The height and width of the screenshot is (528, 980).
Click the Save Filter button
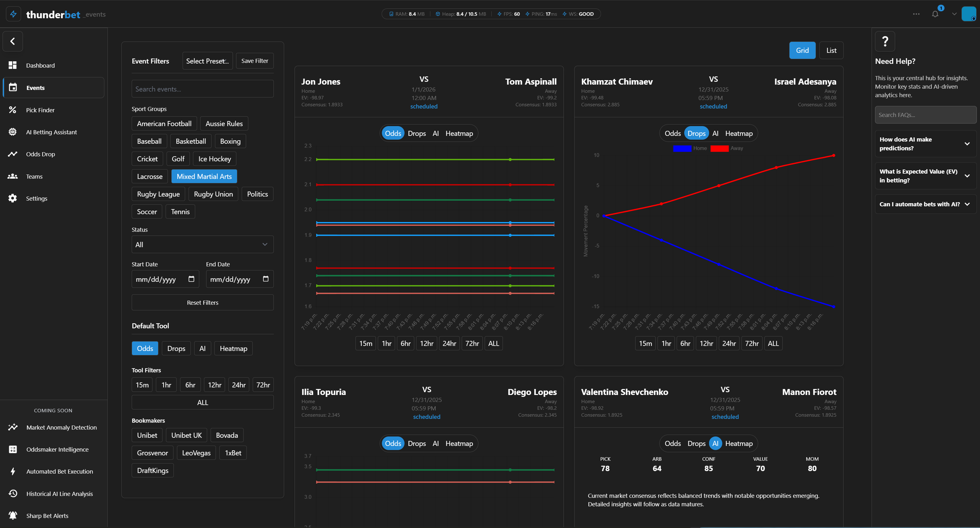click(x=255, y=61)
